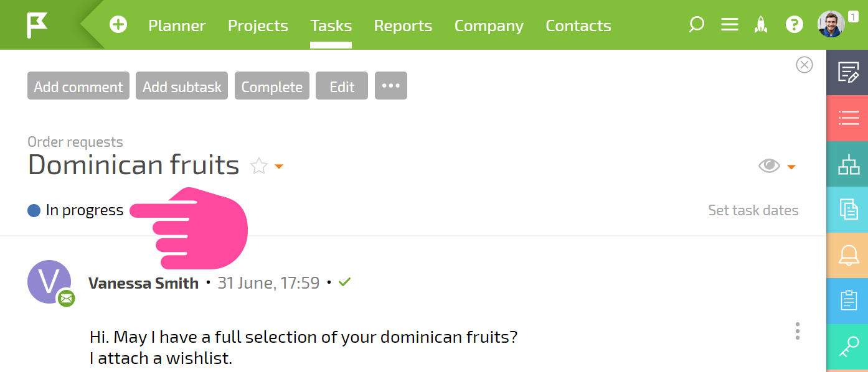The image size is (868, 372).
Task: Open the bell notifications icon in the sidebar
Action: pos(847,255)
